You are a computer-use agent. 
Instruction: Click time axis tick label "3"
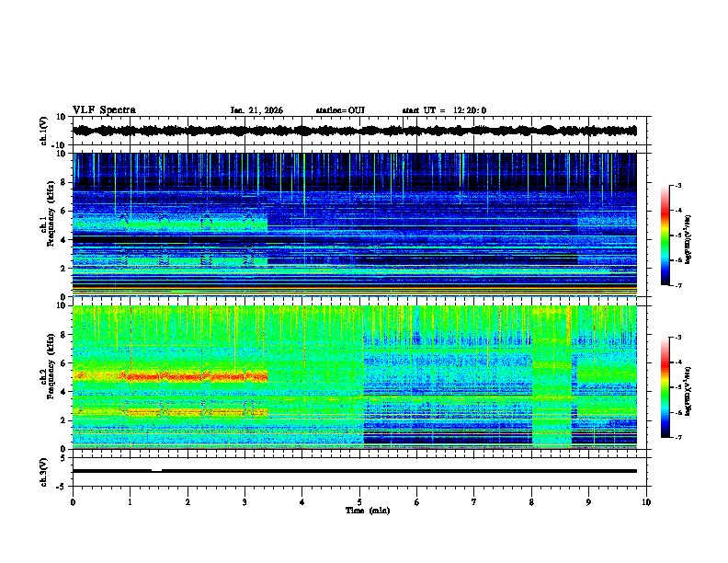tap(245, 502)
